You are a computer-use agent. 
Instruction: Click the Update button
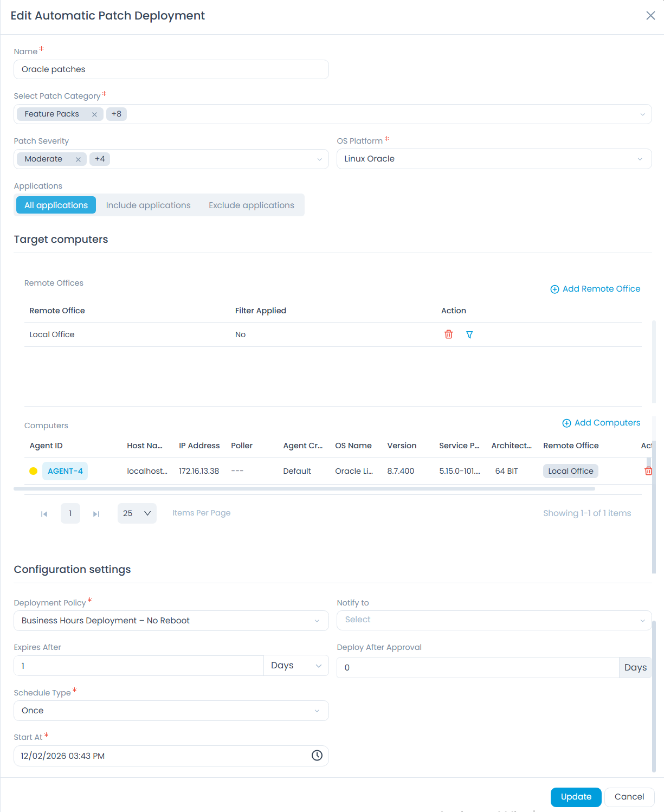pos(576,797)
